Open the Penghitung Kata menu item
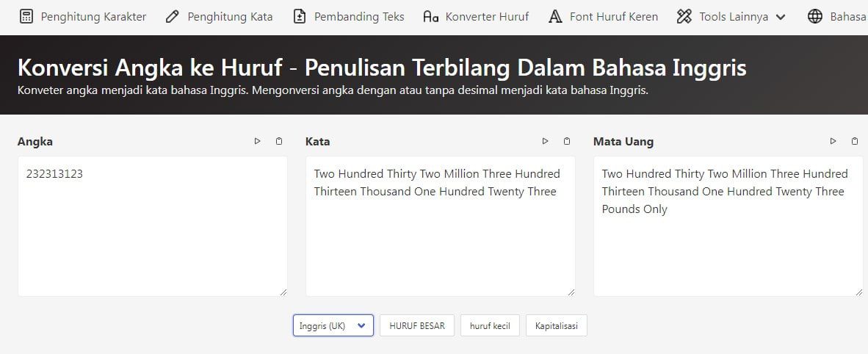Image resolution: width=868 pixels, height=354 pixels. click(x=220, y=16)
